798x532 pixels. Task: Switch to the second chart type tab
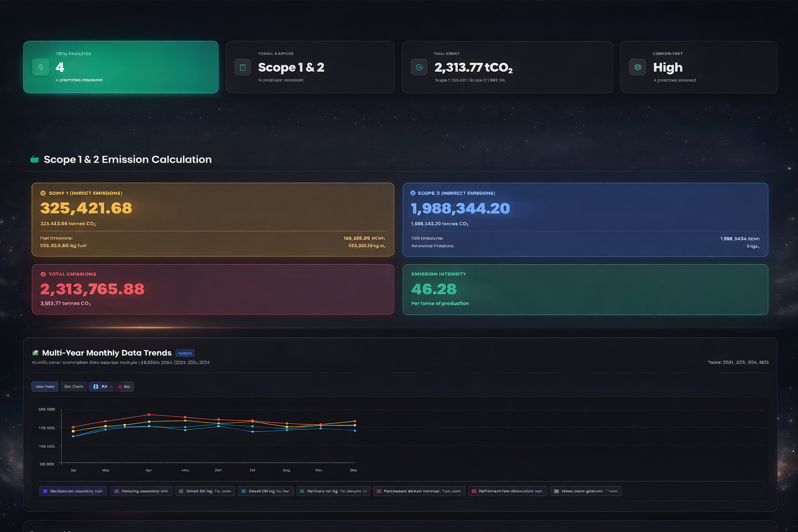click(73, 387)
